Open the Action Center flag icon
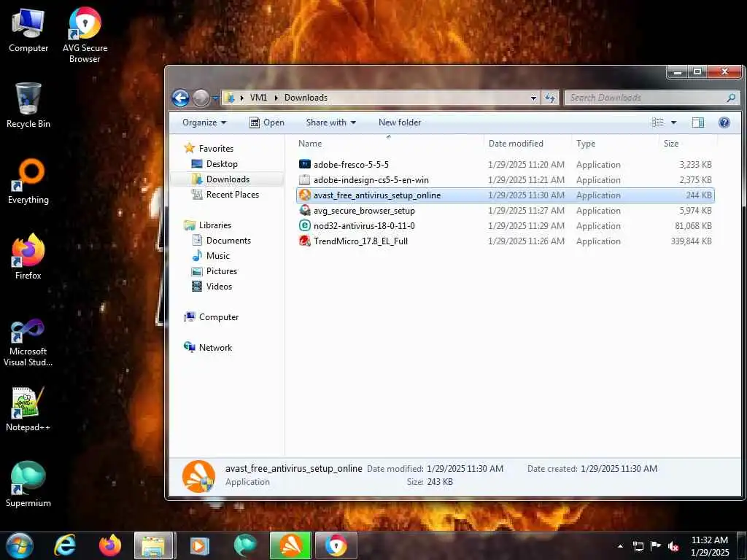 (656, 545)
